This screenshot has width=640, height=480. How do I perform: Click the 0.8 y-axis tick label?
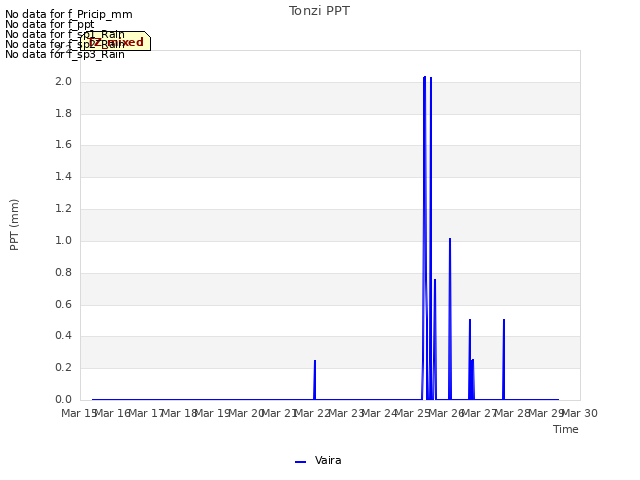coord(63,272)
